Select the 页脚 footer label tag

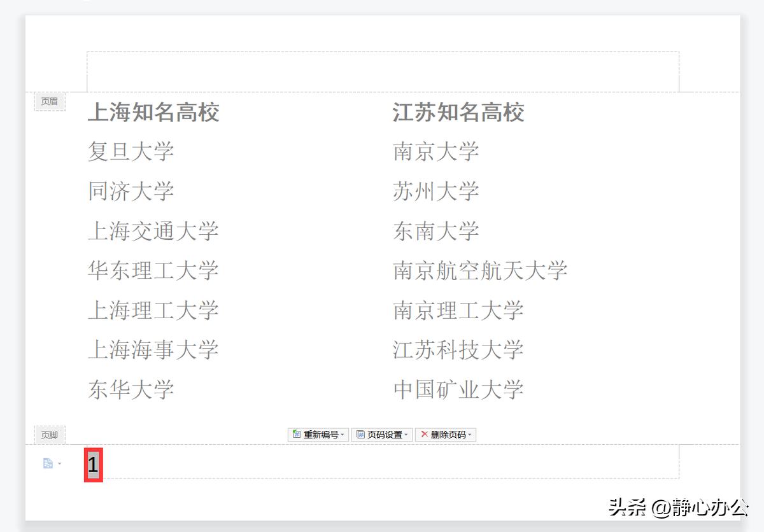pos(50,435)
